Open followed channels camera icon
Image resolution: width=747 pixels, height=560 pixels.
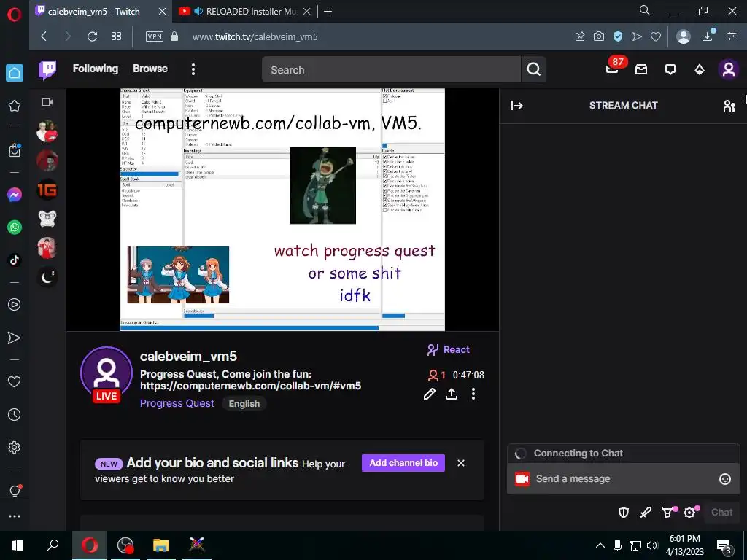click(47, 102)
